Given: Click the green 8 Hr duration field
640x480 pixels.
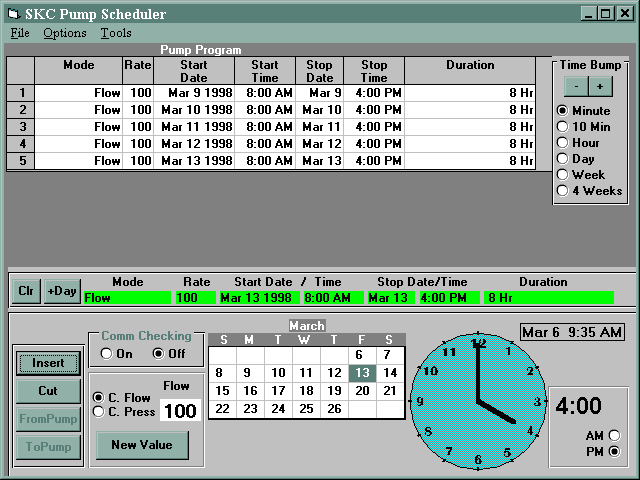Looking at the screenshot, I should 549,298.
